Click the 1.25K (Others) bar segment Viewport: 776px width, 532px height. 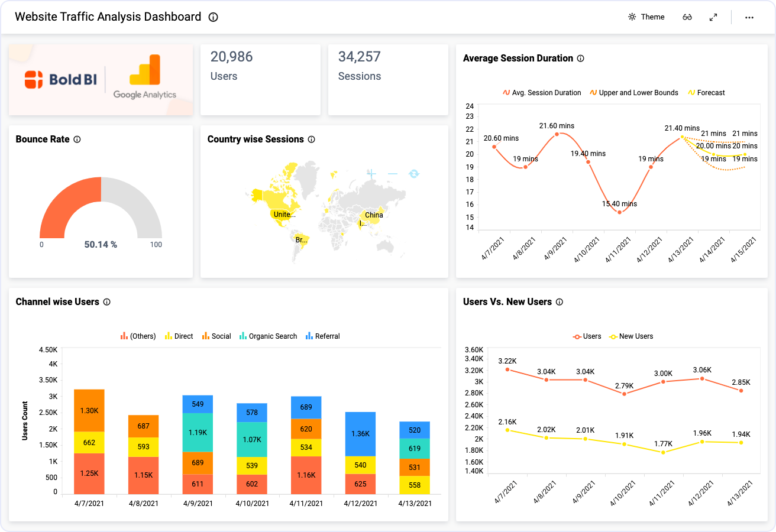tap(89, 473)
